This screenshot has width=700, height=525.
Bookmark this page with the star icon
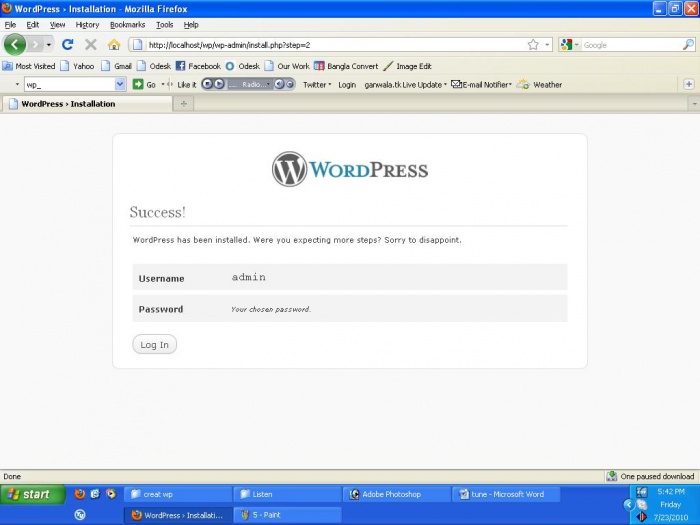click(x=533, y=45)
